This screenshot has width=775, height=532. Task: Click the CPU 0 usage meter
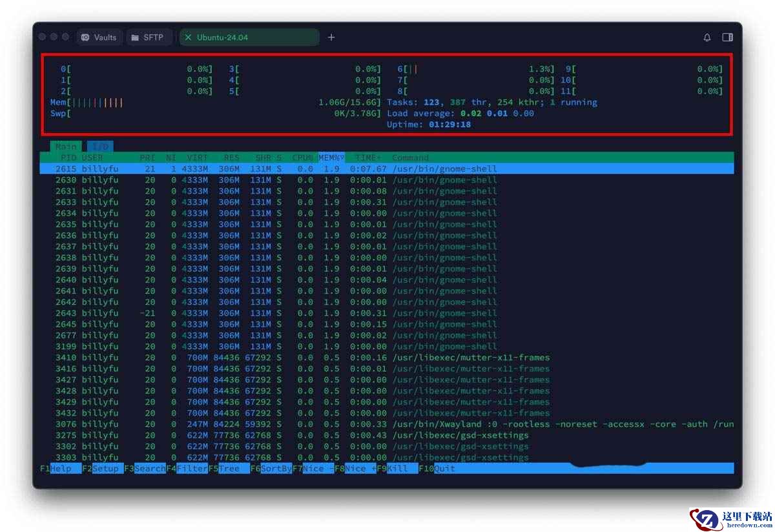(x=136, y=69)
